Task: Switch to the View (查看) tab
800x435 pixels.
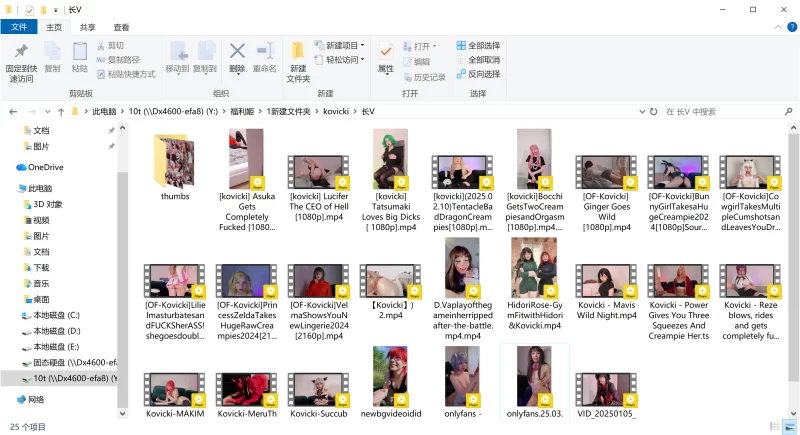Action: [x=121, y=27]
